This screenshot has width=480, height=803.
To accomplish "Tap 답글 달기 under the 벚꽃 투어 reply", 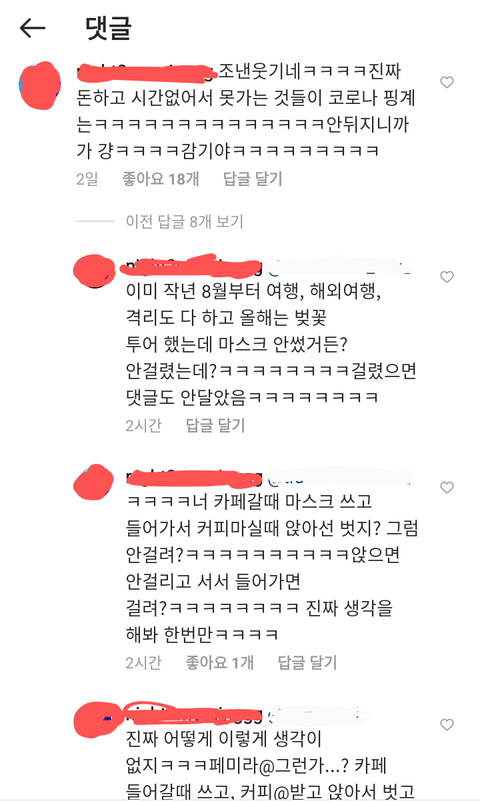I will 215,425.
